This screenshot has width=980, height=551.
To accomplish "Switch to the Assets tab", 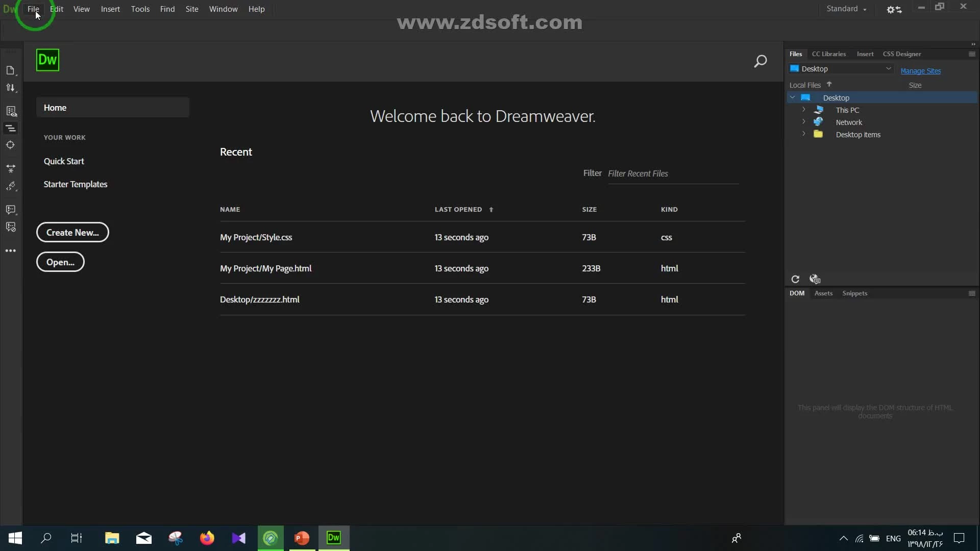I will pos(823,293).
